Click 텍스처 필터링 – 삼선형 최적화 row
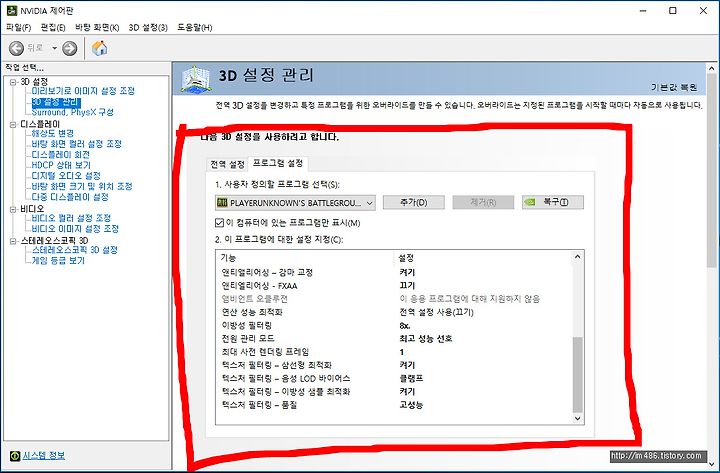The width and height of the screenshot is (720, 473). pos(394,365)
